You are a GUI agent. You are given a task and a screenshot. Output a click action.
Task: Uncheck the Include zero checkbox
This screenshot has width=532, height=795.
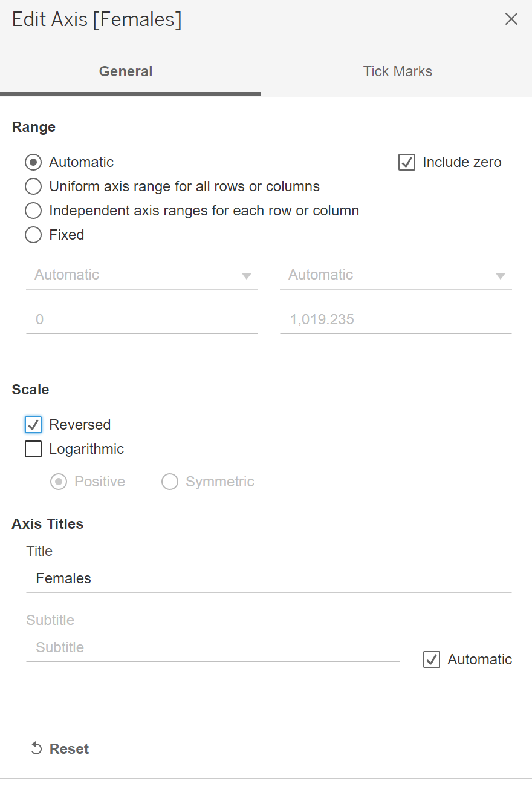click(407, 162)
